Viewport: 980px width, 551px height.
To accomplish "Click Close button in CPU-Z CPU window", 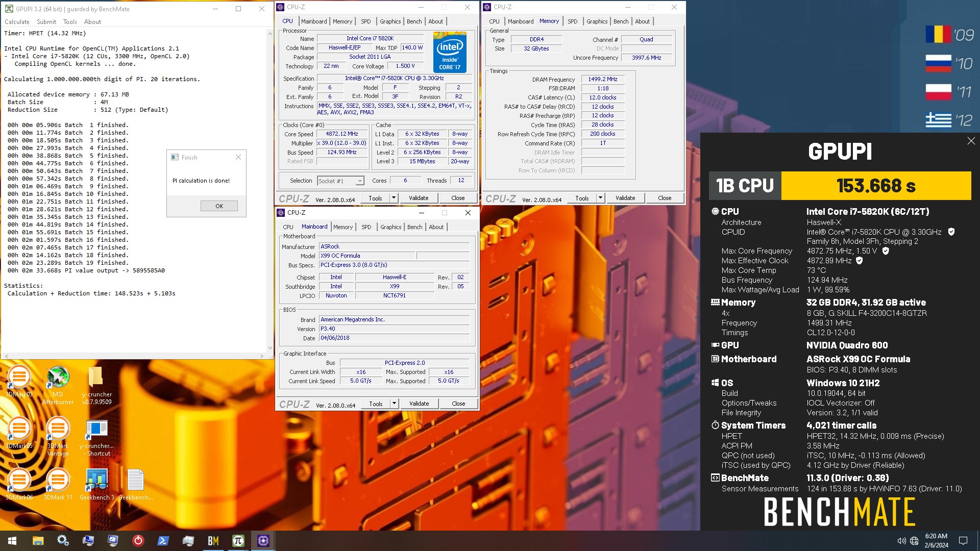I will point(458,198).
